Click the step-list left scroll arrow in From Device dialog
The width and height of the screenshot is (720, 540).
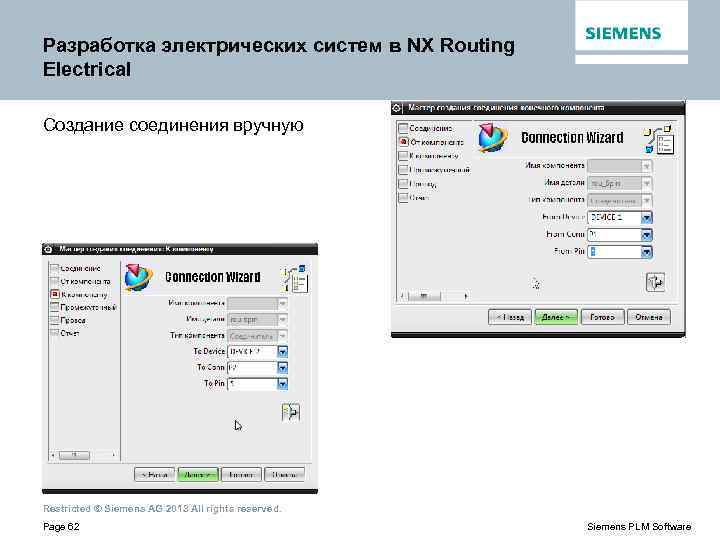402,296
